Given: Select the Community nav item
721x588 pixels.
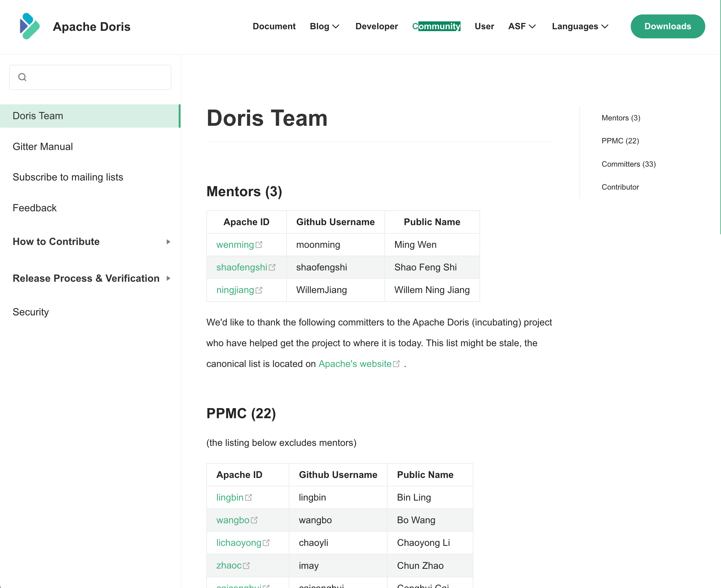Looking at the screenshot, I should [x=436, y=26].
